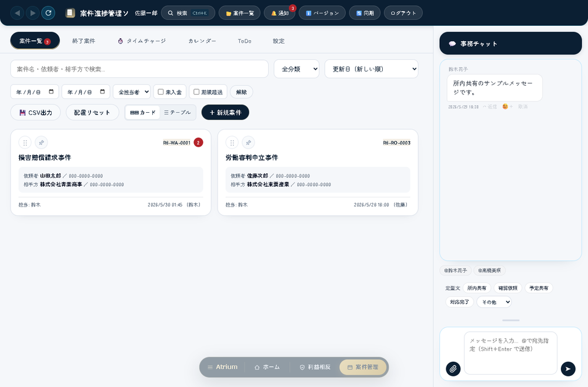
Task: Mention @鈴木花子 in chat
Action: (x=455, y=271)
